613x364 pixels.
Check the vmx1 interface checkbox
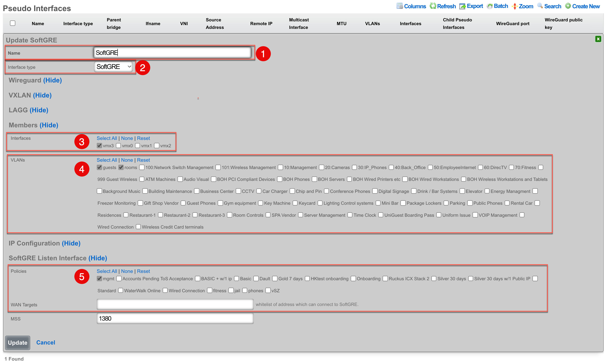coord(137,145)
